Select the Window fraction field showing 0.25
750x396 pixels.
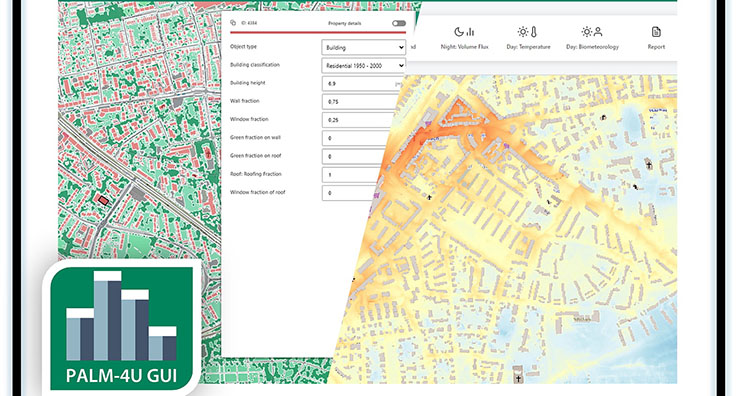click(x=358, y=120)
